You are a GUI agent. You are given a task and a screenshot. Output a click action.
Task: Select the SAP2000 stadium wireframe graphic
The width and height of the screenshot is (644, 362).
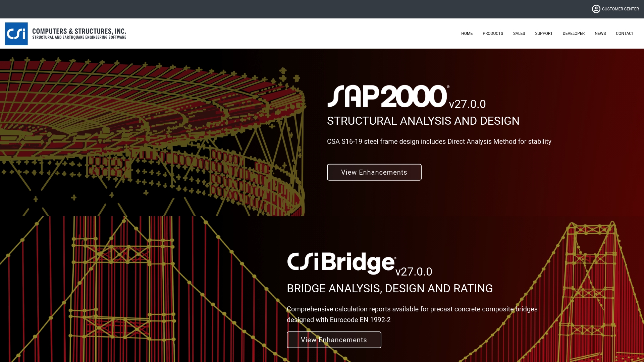(151, 134)
